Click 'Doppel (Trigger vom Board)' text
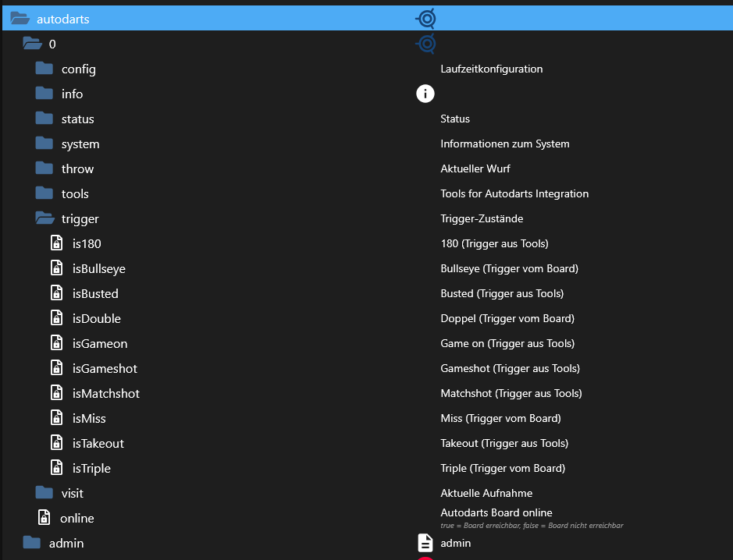This screenshot has height=560, width=733. tap(507, 318)
